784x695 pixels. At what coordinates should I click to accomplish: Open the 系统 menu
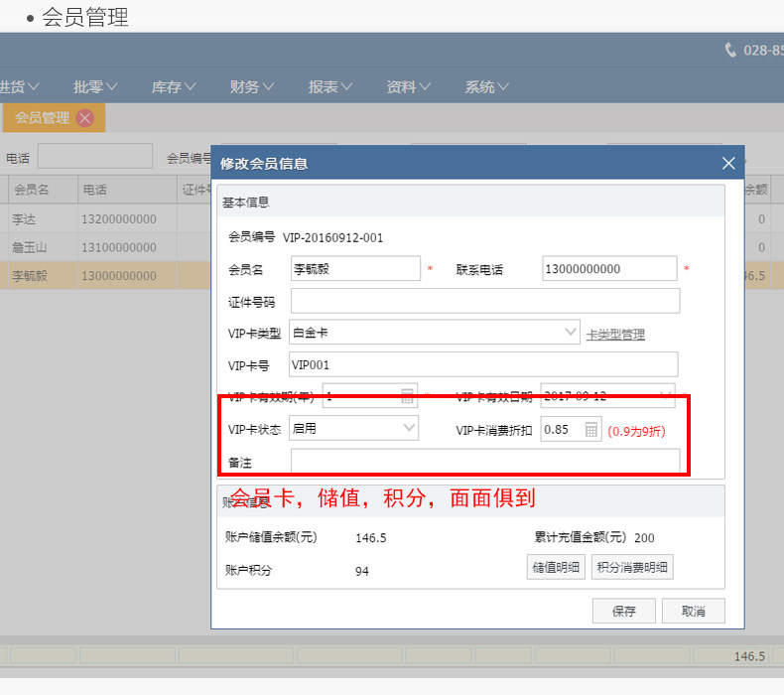(x=486, y=86)
